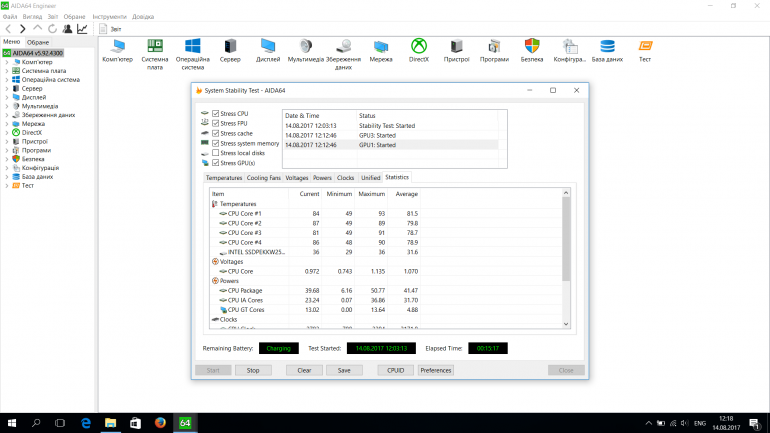The image size is (770, 433).
Task: Switch to the Voltages tab
Action: (297, 178)
